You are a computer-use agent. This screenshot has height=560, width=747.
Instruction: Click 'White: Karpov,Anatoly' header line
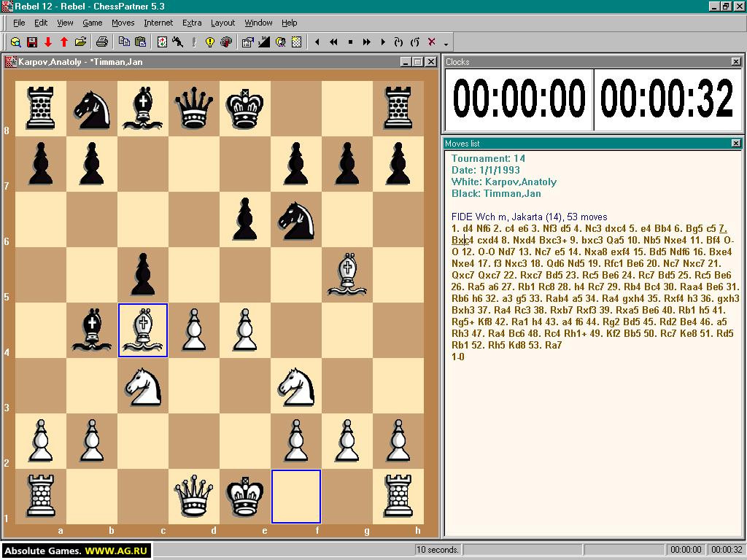pyautogui.click(x=504, y=182)
